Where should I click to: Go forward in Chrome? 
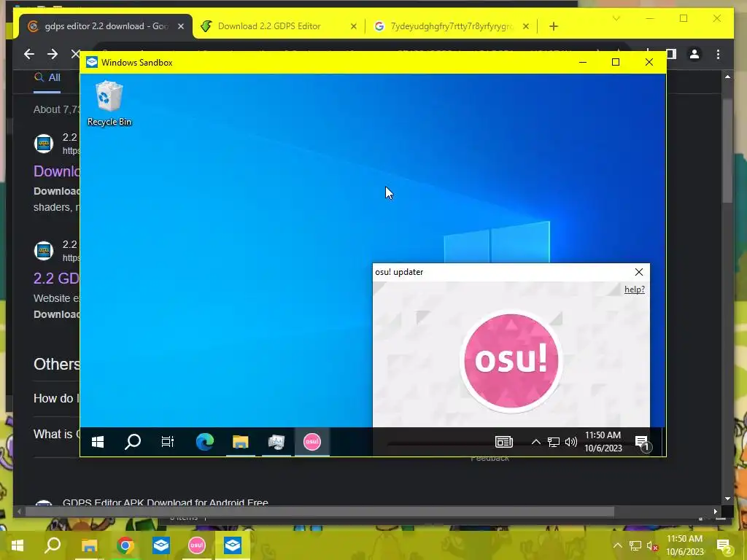[53, 54]
